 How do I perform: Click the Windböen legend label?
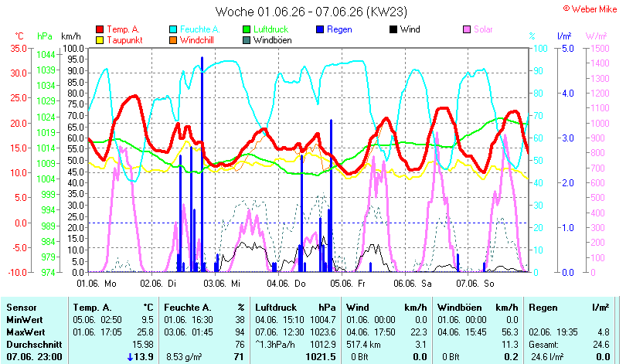click(272, 40)
